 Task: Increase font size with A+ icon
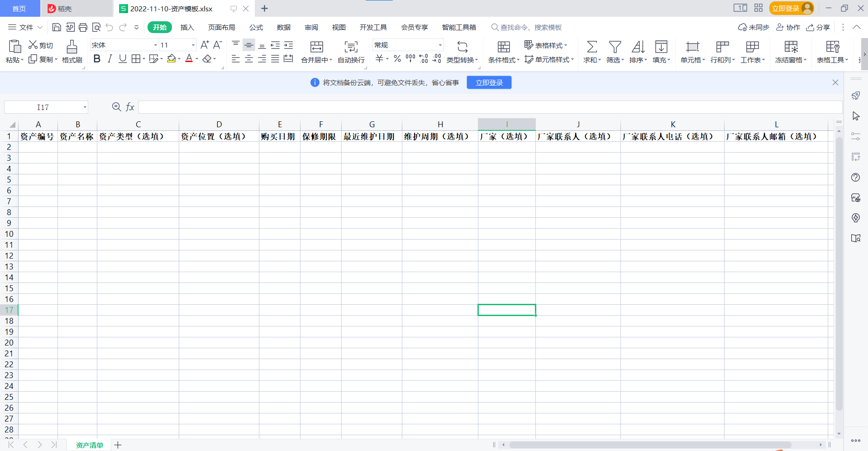205,45
